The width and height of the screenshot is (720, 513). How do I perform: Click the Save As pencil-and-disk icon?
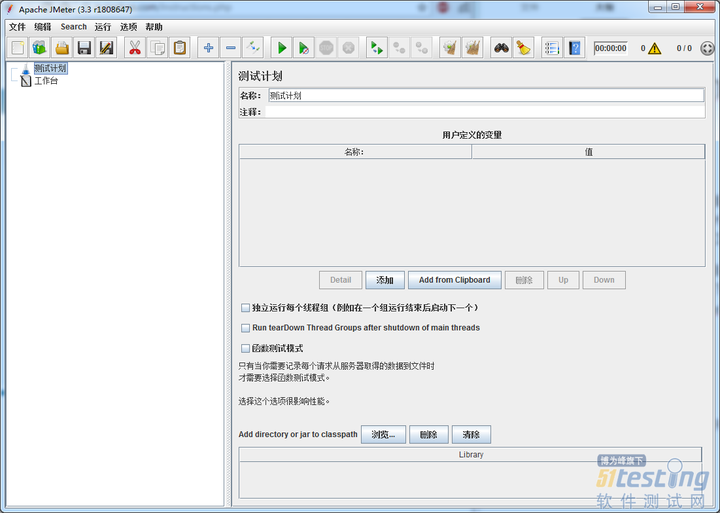pos(107,48)
